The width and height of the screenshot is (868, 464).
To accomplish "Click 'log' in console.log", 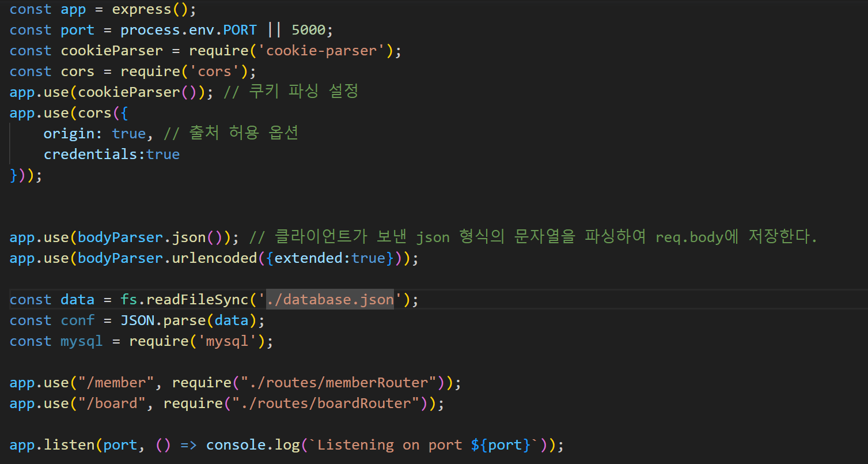I will 287,445.
